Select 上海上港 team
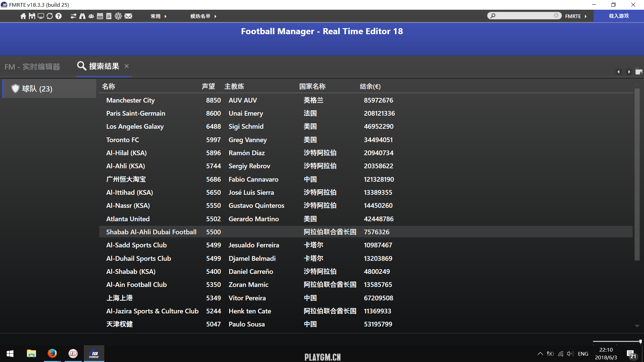Screen dimensions: 644x362 [119, 298]
